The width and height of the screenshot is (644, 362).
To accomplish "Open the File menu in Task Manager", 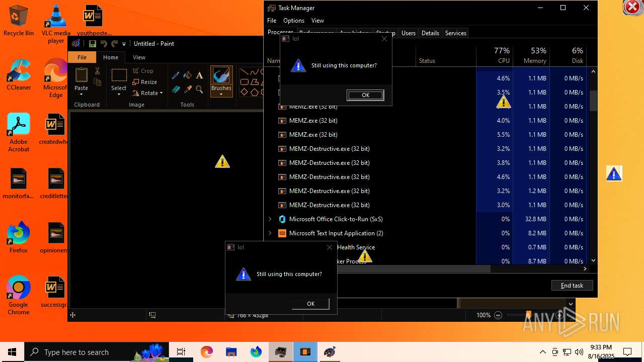I will 272,21.
